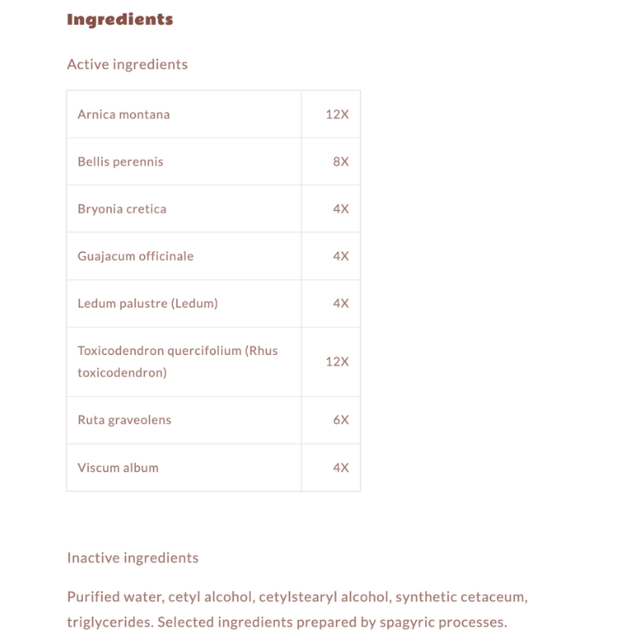644x644 pixels.
Task: Click the 6X dilution value
Action: (341, 420)
